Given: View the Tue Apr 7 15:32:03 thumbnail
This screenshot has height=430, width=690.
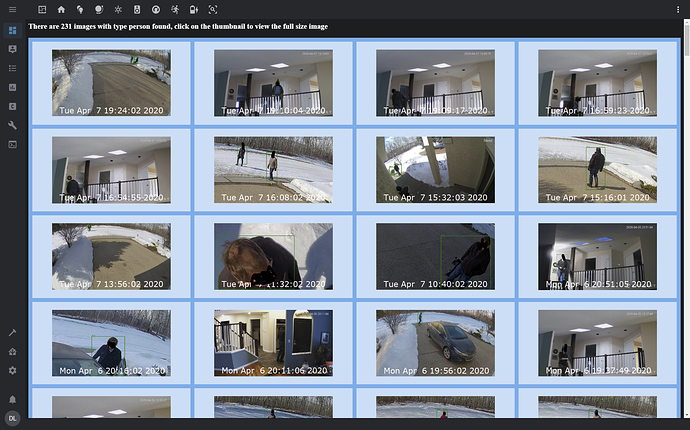Looking at the screenshot, I should [435, 170].
